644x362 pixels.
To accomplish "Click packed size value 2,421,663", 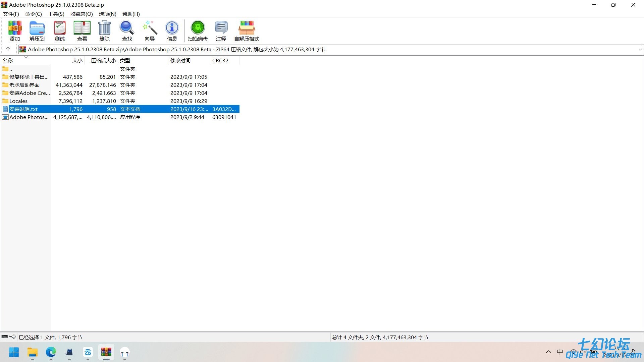I will click(x=104, y=93).
